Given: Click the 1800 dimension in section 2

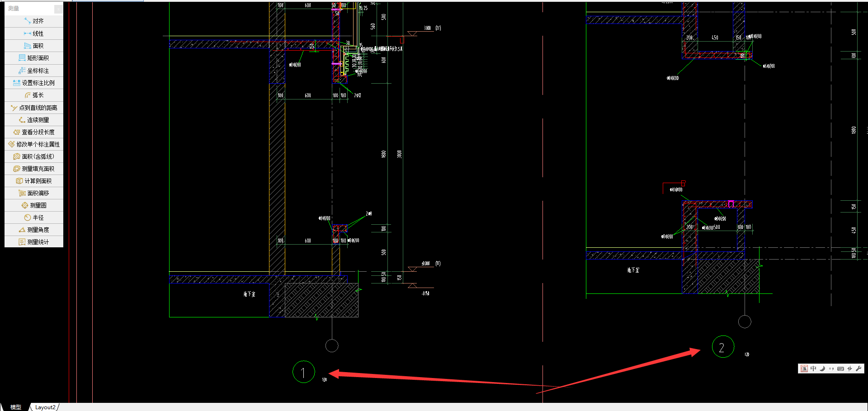Looking at the screenshot, I should tap(854, 130).
